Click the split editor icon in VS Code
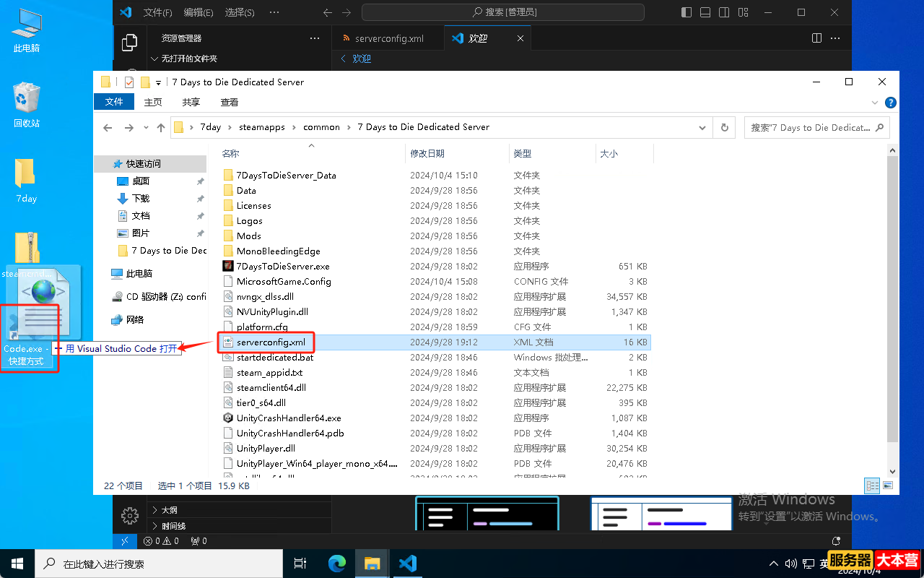This screenshot has width=924, height=578. (x=816, y=38)
